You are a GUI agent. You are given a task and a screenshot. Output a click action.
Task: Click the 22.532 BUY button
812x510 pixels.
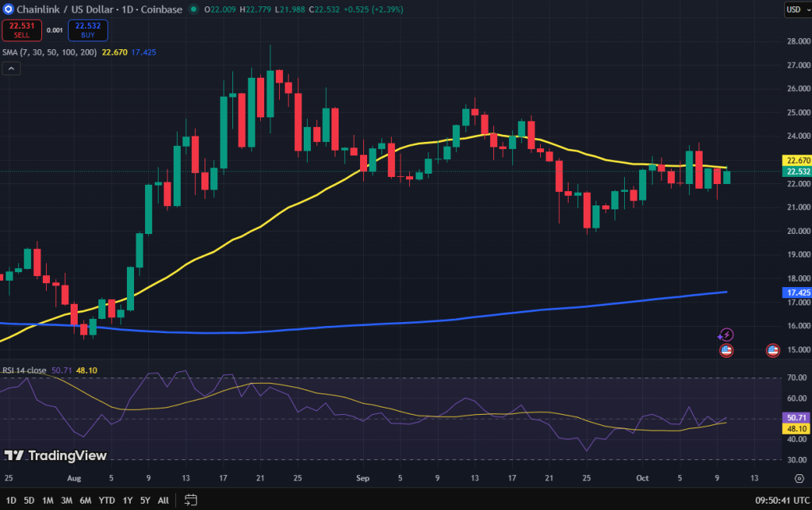click(87, 30)
